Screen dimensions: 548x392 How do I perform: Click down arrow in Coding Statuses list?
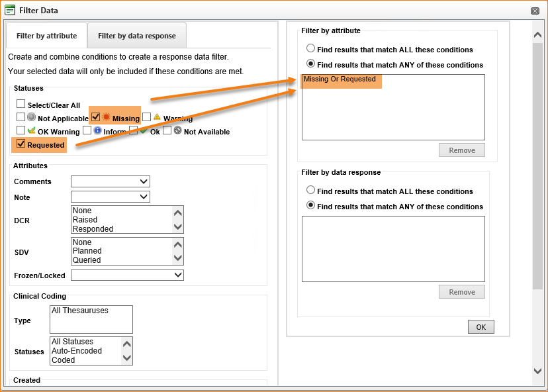[x=127, y=358]
